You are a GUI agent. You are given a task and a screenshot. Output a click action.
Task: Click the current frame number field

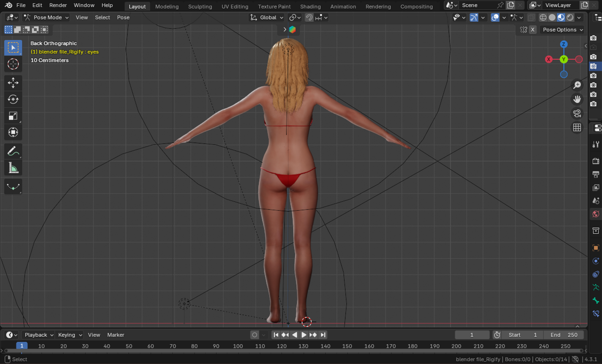coord(472,335)
